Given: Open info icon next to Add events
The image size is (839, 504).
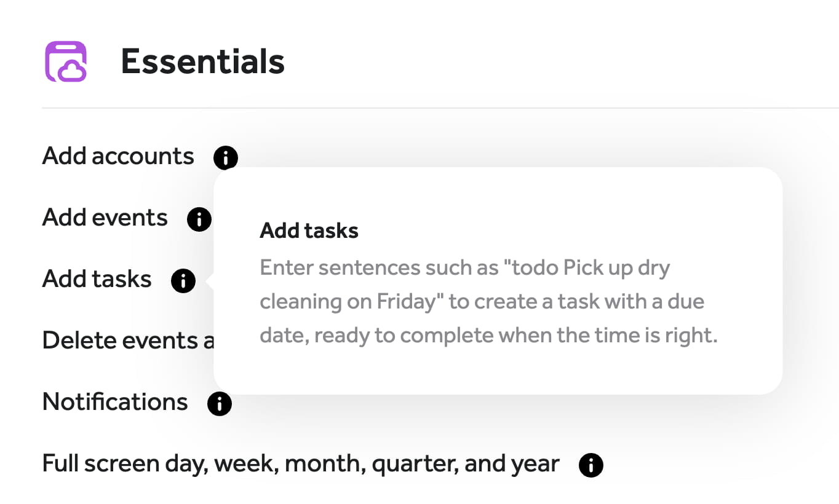Looking at the screenshot, I should tap(199, 219).
